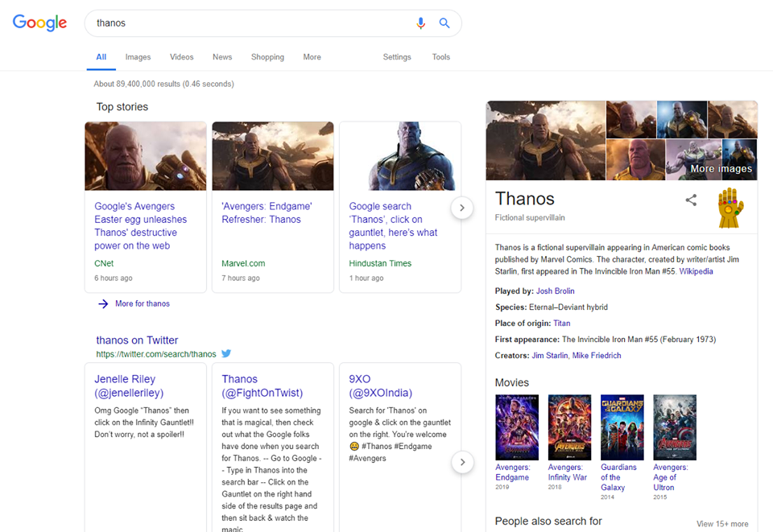Click the 'Species: Eternal–Deviant hybrid' text
The image size is (773, 532).
[551, 307]
